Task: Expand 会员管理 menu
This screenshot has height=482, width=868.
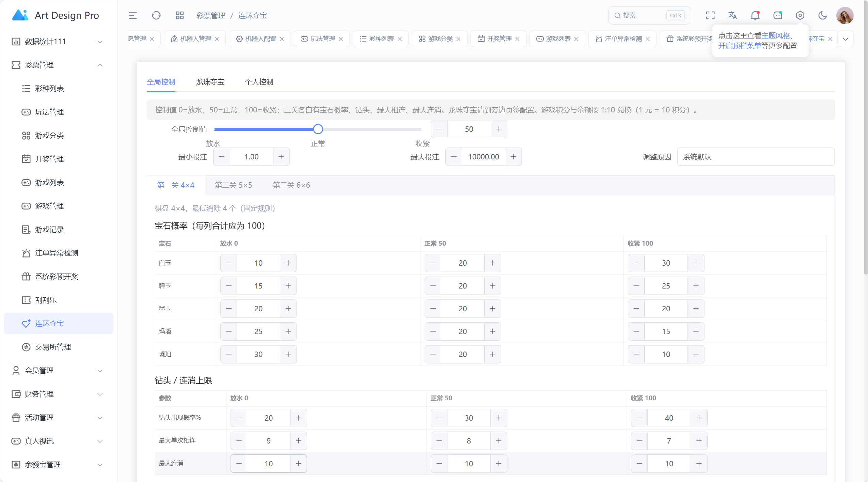Action: [59, 371]
